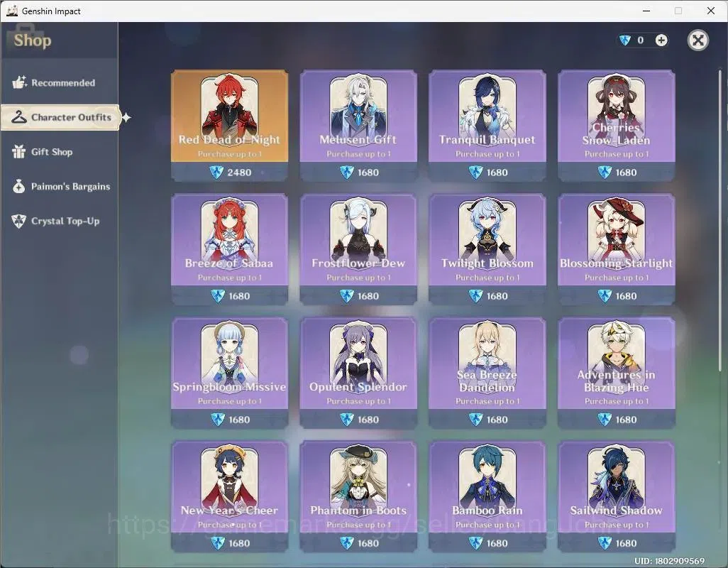Screen dimensions: 728x568
Task: Click the Paimon's Bargains bag icon
Action: point(19,186)
